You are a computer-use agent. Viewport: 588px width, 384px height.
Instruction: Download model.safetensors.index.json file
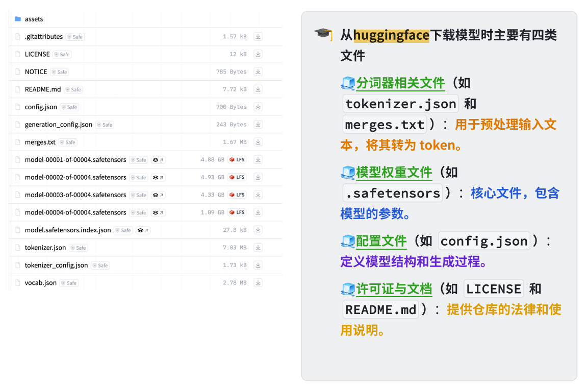[258, 230]
